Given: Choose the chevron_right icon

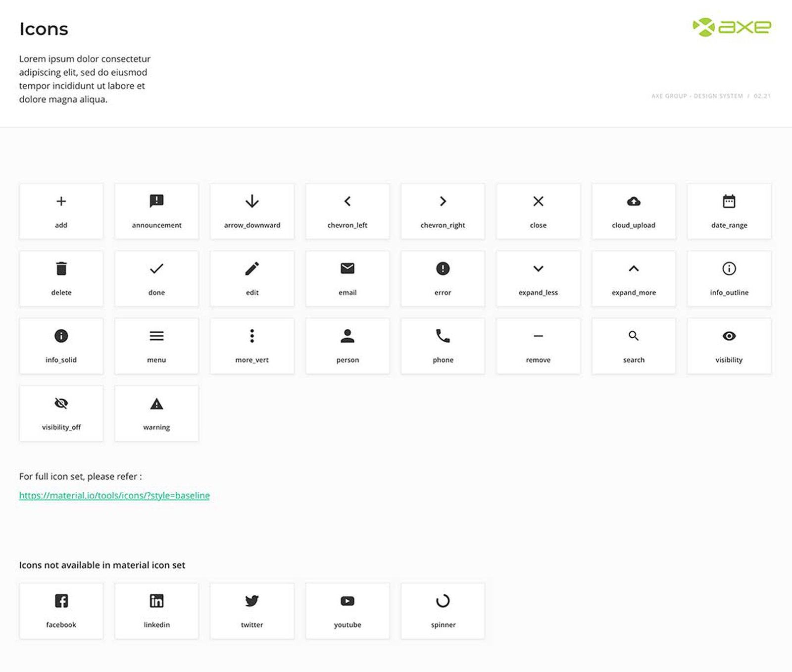Looking at the screenshot, I should pos(443,201).
